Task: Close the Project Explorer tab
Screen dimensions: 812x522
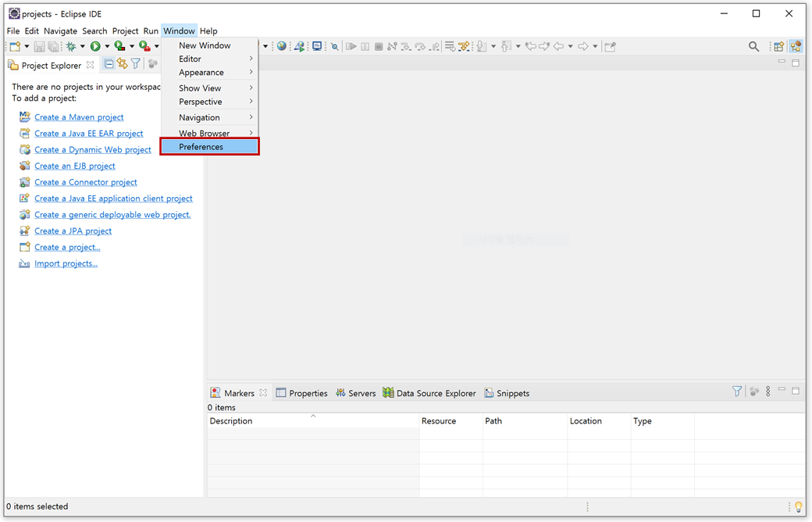Action: pos(90,65)
